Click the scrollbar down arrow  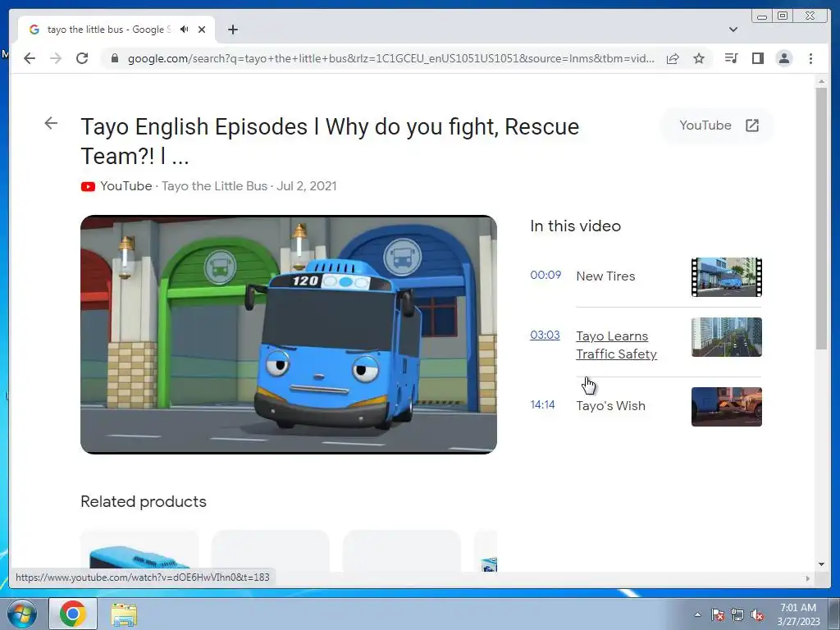[822, 564]
